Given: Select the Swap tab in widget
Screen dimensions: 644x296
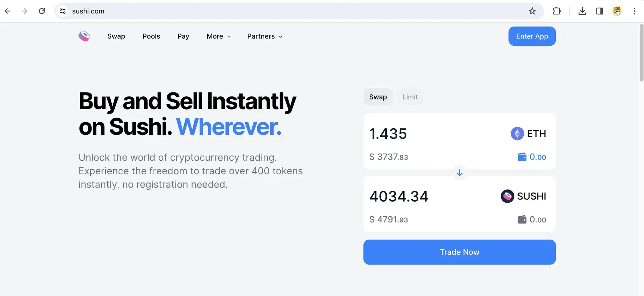Looking at the screenshot, I should coord(378,97).
